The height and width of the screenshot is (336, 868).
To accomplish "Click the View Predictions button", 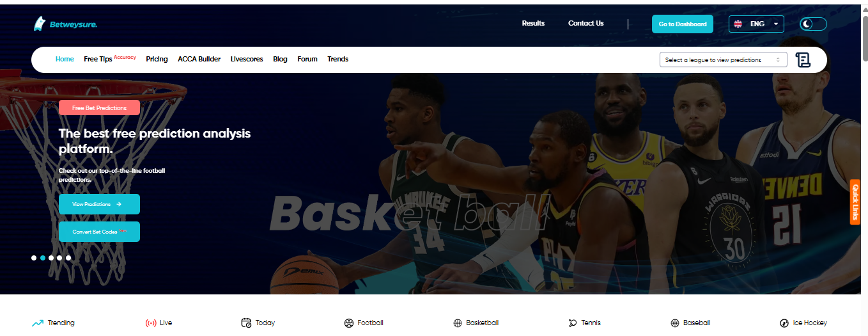I will [99, 204].
